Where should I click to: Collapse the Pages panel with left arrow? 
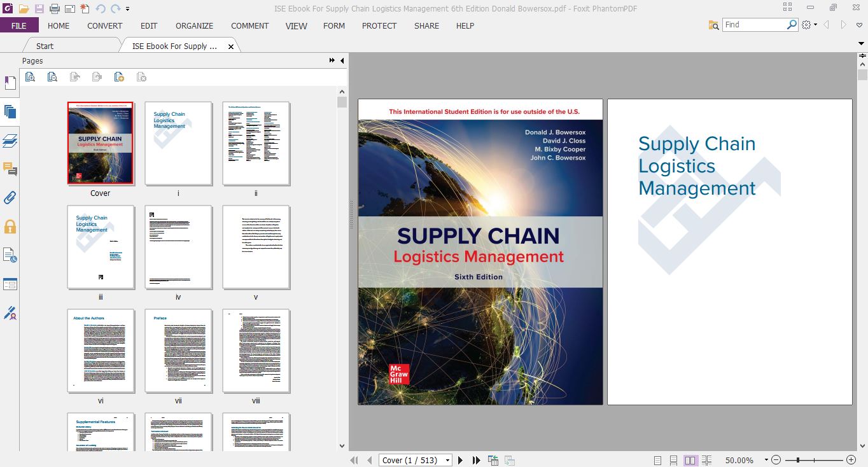click(342, 60)
